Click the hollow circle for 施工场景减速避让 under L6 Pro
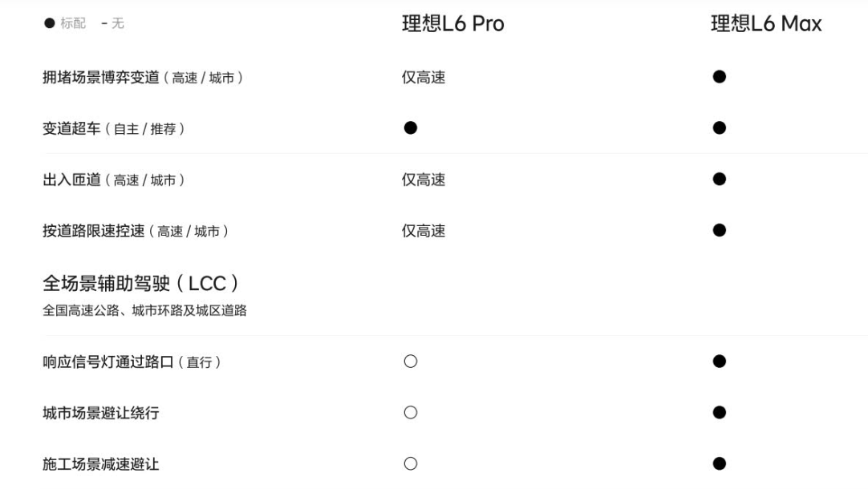Image resolution: width=868 pixels, height=489 pixels. click(411, 463)
